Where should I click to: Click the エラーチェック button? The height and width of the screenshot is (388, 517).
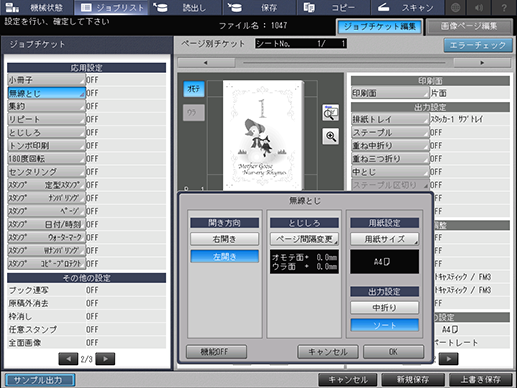coord(478,45)
